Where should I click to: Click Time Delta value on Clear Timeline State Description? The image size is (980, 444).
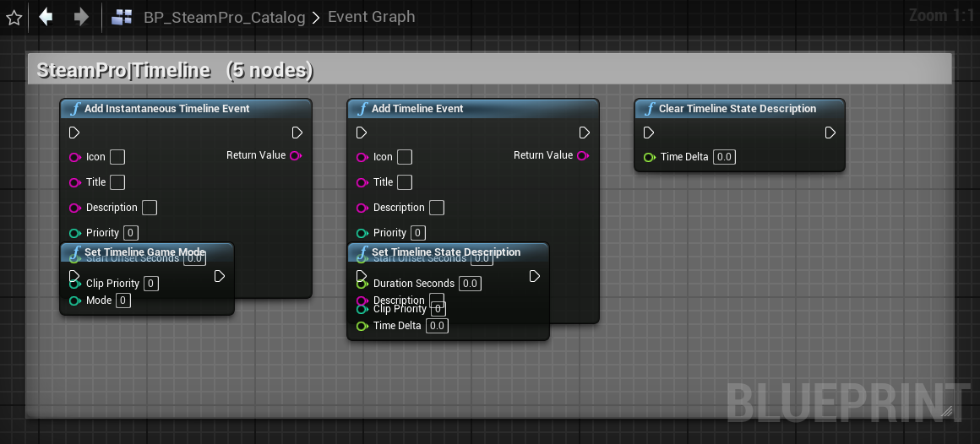tap(724, 157)
